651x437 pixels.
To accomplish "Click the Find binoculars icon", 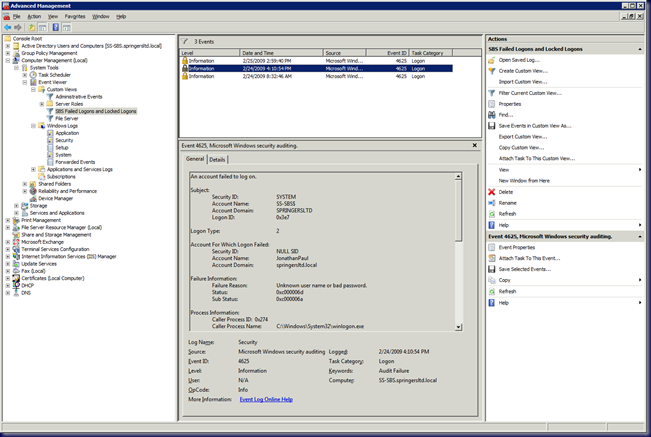I will pyautogui.click(x=491, y=114).
